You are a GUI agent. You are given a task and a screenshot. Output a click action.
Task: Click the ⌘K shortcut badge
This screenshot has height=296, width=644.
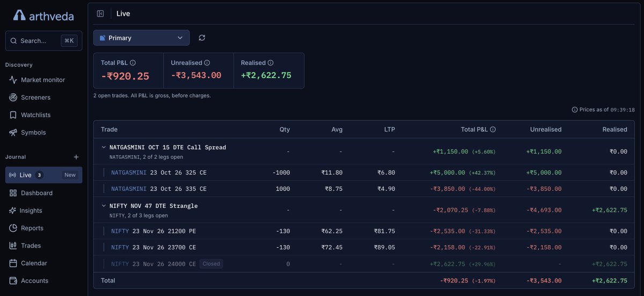pyautogui.click(x=69, y=41)
